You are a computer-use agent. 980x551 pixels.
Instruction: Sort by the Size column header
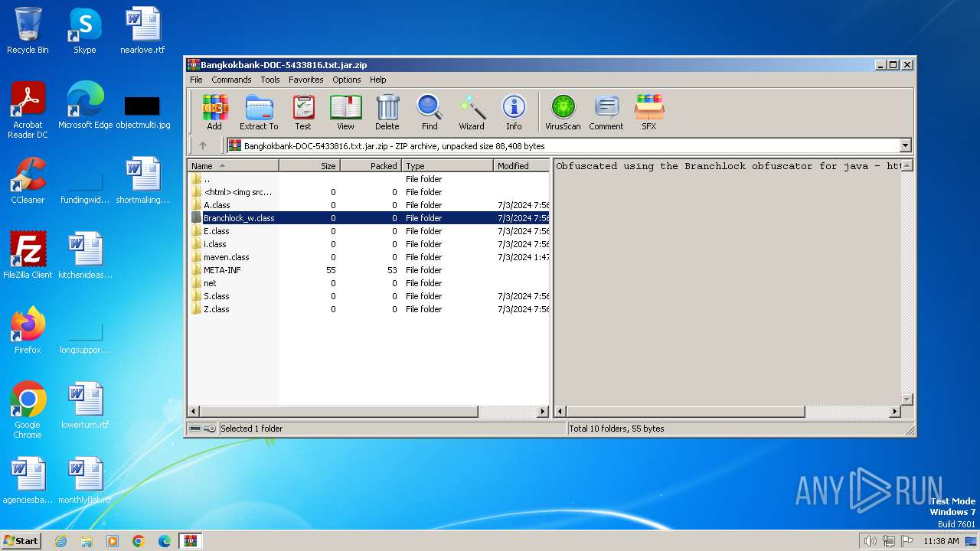click(x=309, y=166)
